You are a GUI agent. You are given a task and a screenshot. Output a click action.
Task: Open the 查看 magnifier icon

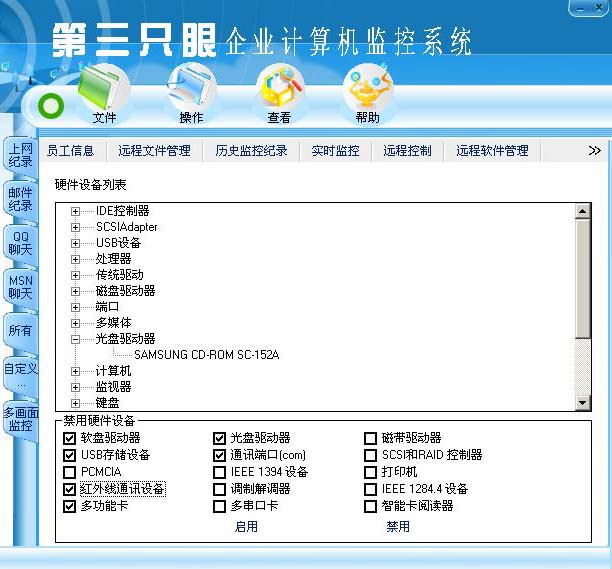tap(280, 88)
